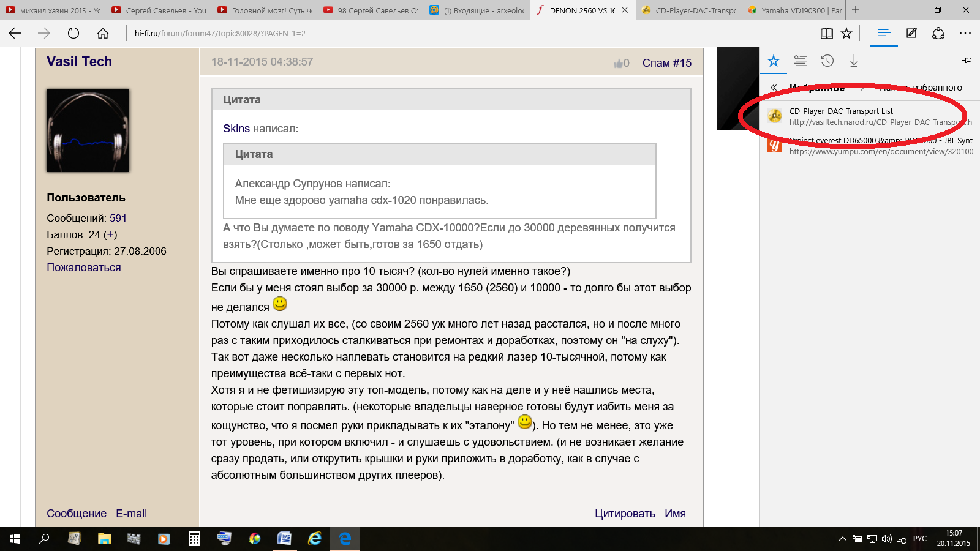Switch to the CD-Player-DAC-Transport tab

coord(688,10)
